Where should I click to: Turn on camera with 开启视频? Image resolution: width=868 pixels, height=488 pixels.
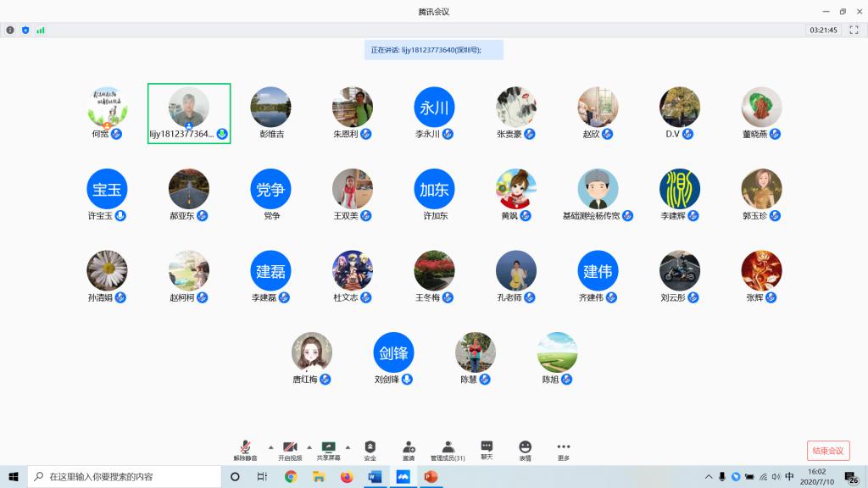click(x=290, y=449)
